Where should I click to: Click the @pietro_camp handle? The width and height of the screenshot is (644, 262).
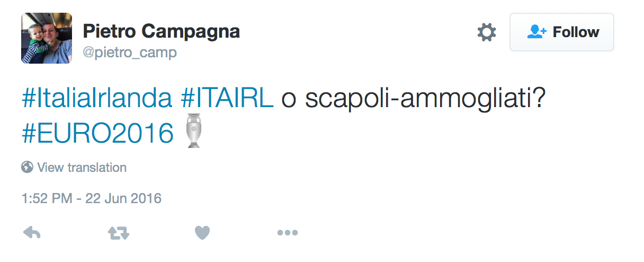130,53
